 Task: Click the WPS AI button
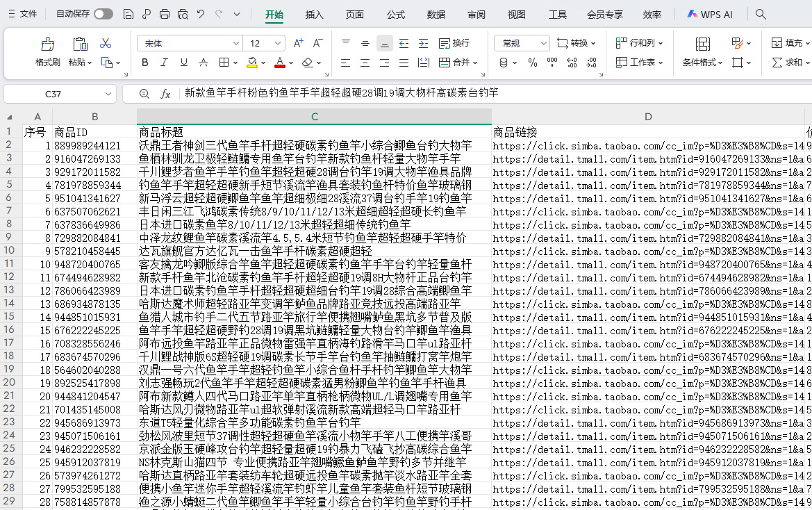[710, 14]
